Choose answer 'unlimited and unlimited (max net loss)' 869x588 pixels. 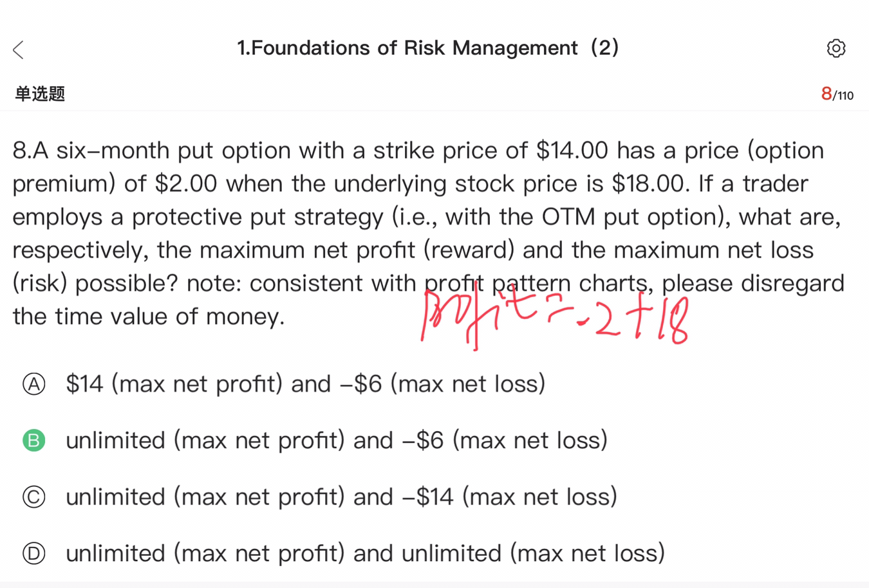click(365, 553)
